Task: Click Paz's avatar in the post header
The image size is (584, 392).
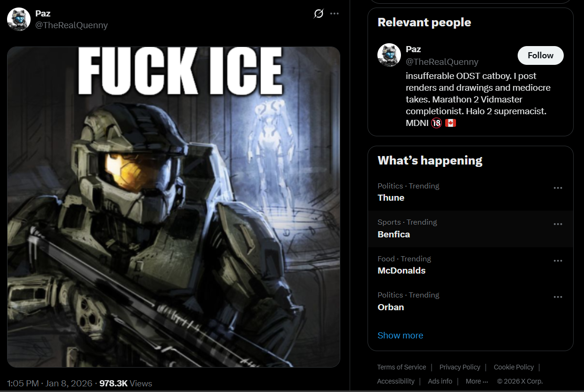Action: [19, 19]
